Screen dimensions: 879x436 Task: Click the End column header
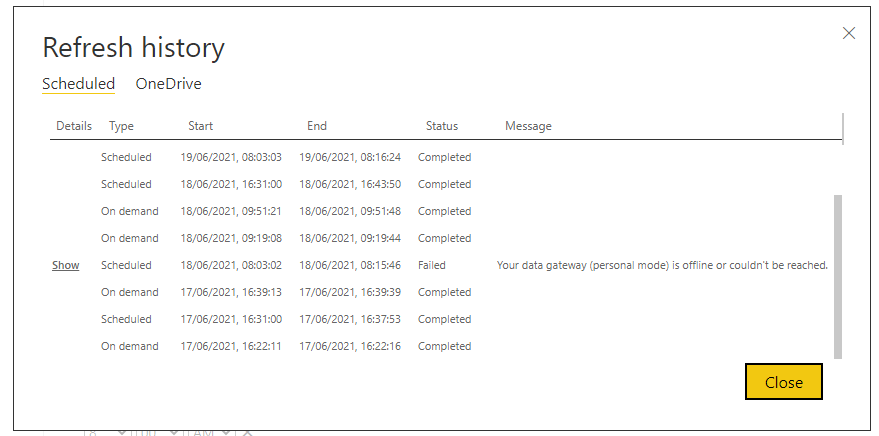[x=317, y=126]
